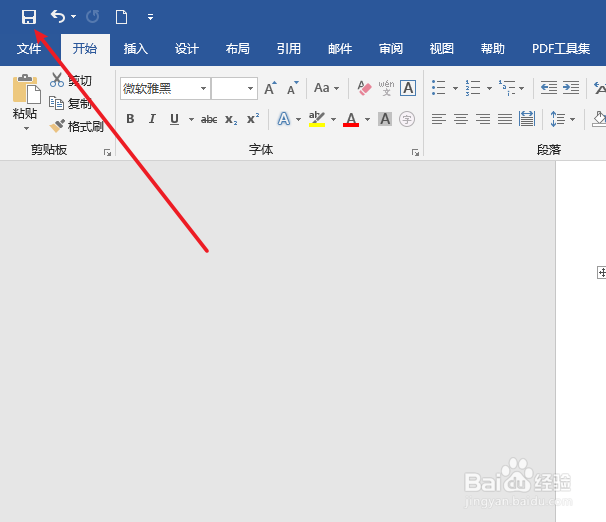The width and height of the screenshot is (606, 522).
Task: Switch to the 引用 tab
Action: (x=289, y=49)
